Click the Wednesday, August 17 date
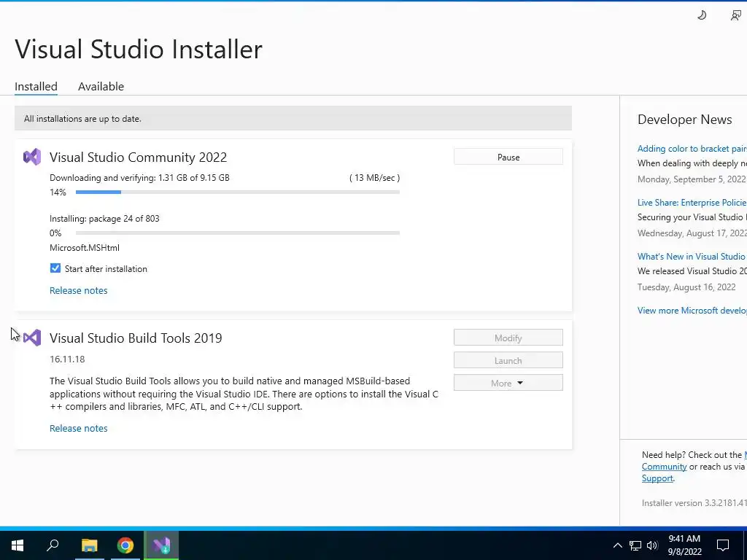The image size is (747, 560). (x=692, y=233)
